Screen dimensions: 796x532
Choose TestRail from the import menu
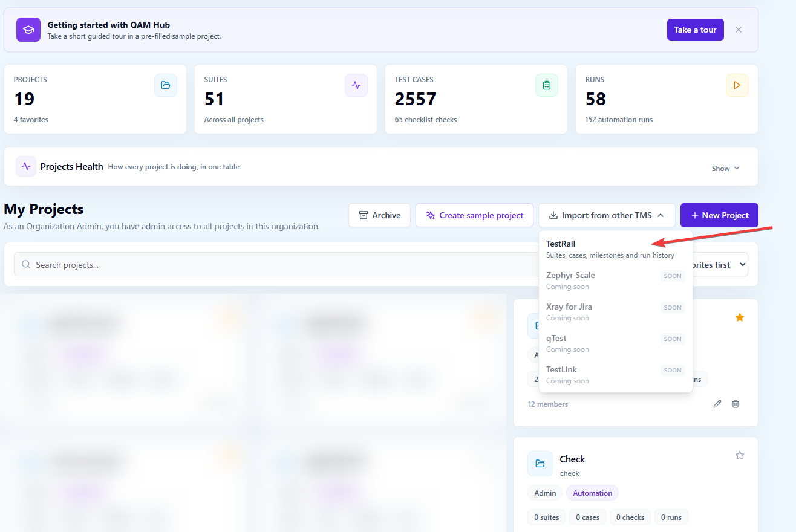615,249
